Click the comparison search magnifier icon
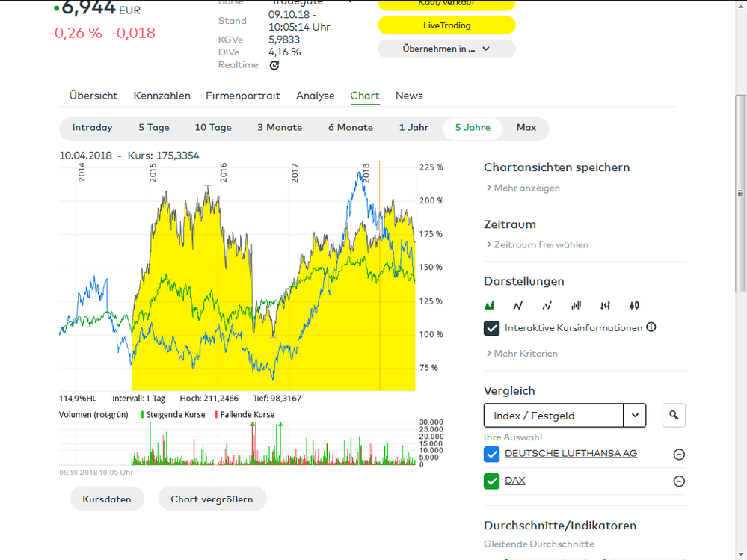Viewport: 747px width, 560px height. pyautogui.click(x=674, y=415)
